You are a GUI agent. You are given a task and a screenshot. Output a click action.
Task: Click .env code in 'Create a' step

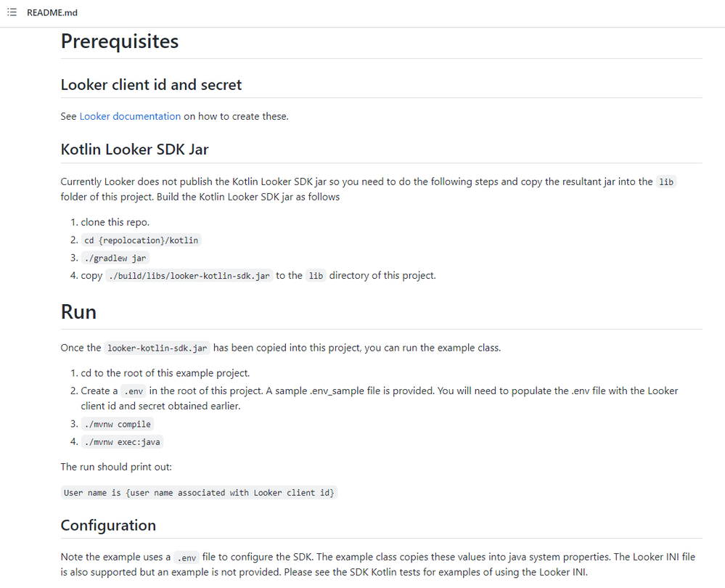tap(134, 391)
